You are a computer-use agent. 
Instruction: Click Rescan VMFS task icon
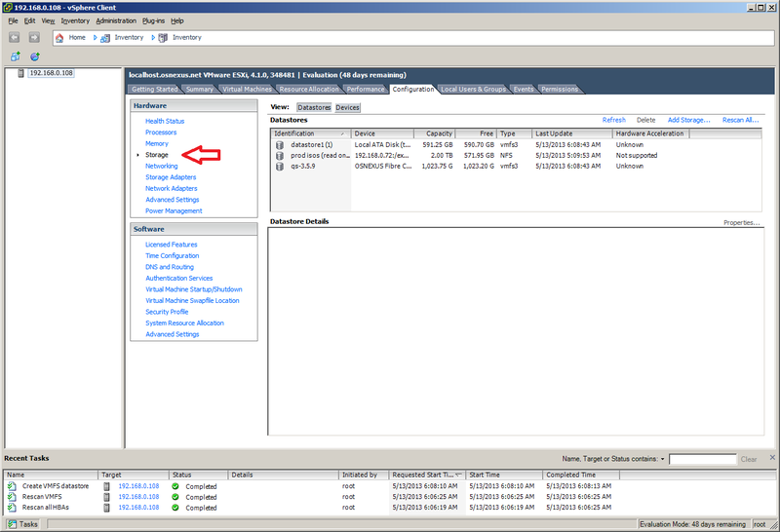12,497
